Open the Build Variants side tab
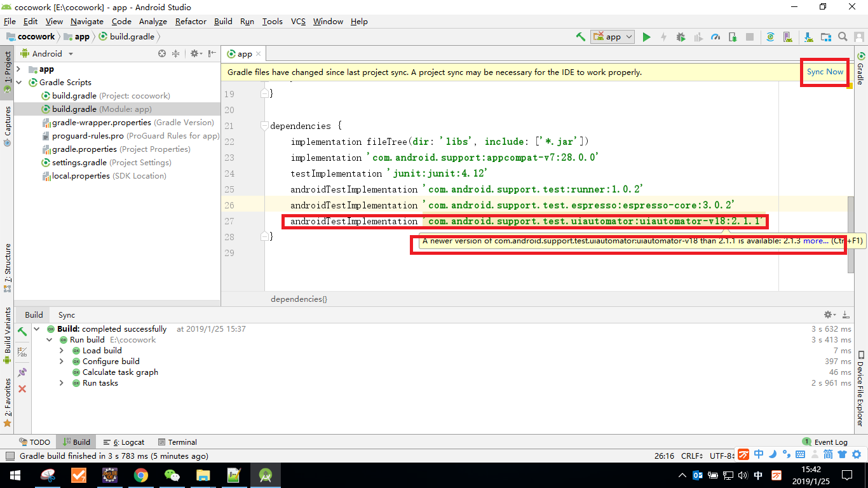868x488 pixels. [7, 335]
